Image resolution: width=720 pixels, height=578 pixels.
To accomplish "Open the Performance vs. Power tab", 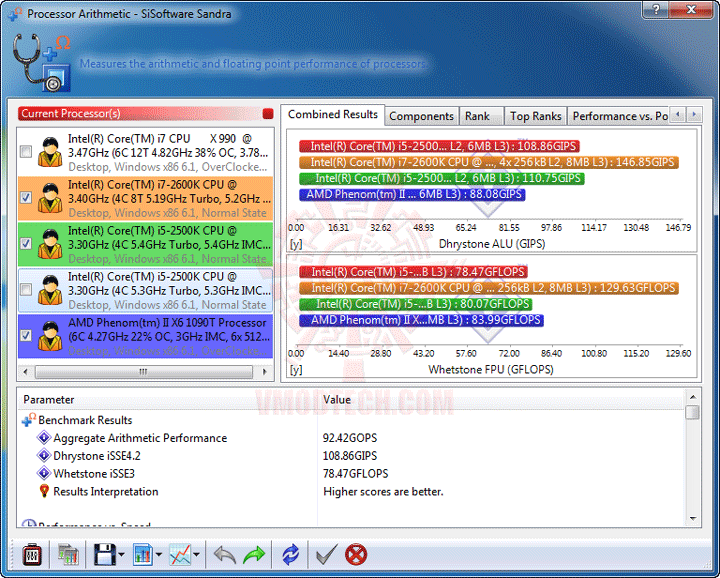I will [619, 116].
